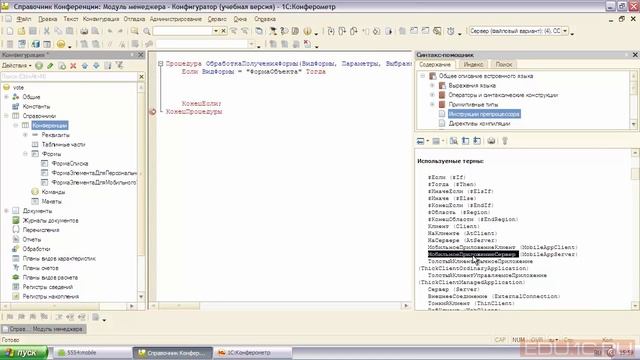Open the main toolbar search field dropdown arrow
The width and height of the screenshot is (640, 360).
pyautogui.click(x=216, y=31)
